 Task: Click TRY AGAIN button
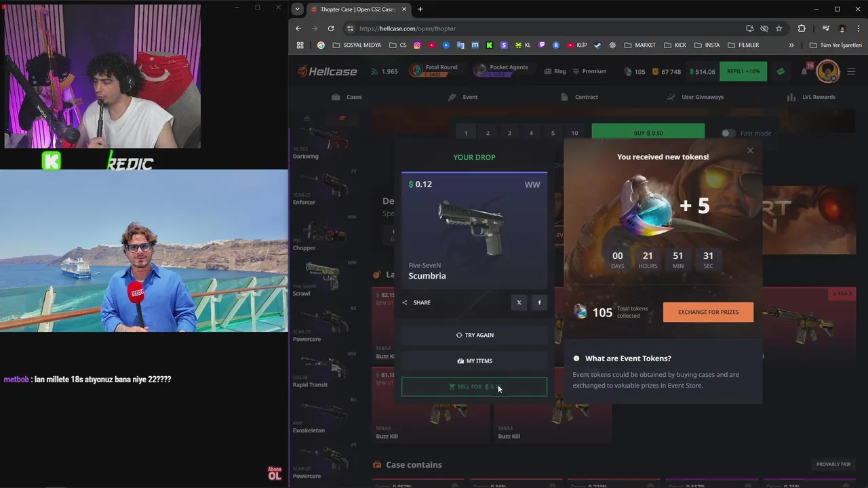[x=474, y=335]
